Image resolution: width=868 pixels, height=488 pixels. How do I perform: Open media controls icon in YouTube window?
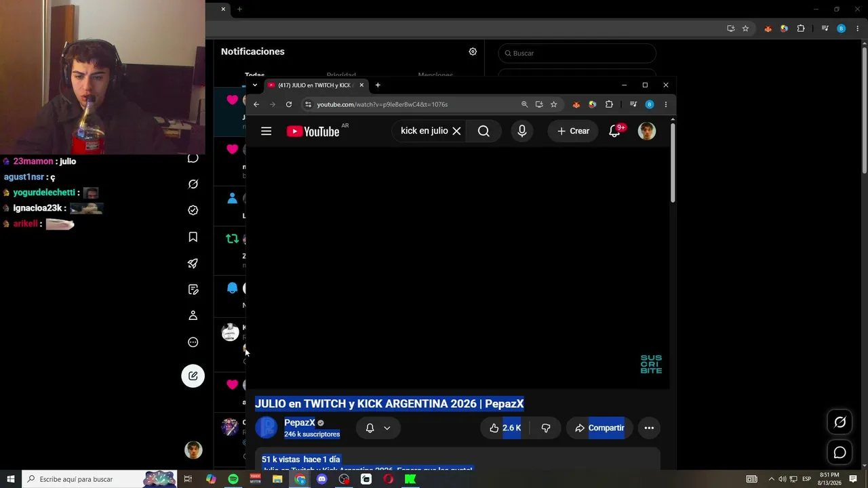(x=633, y=104)
